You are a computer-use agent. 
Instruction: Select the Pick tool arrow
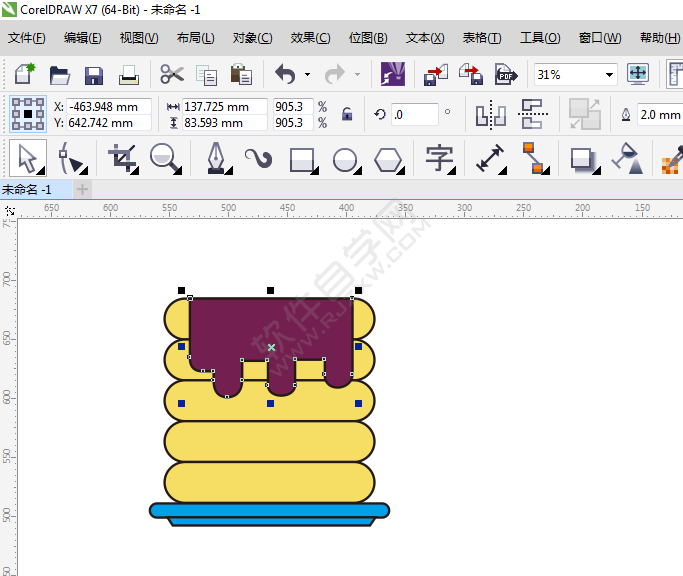point(27,158)
